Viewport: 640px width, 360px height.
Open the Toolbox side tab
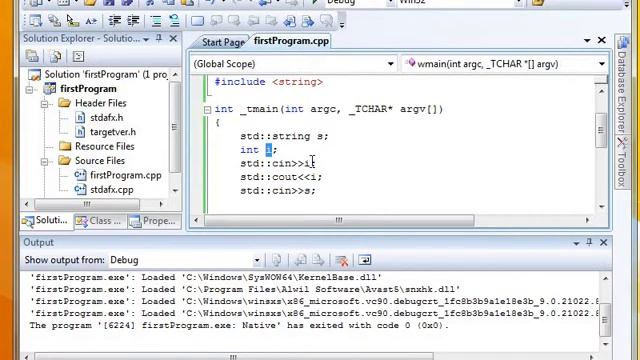622,163
